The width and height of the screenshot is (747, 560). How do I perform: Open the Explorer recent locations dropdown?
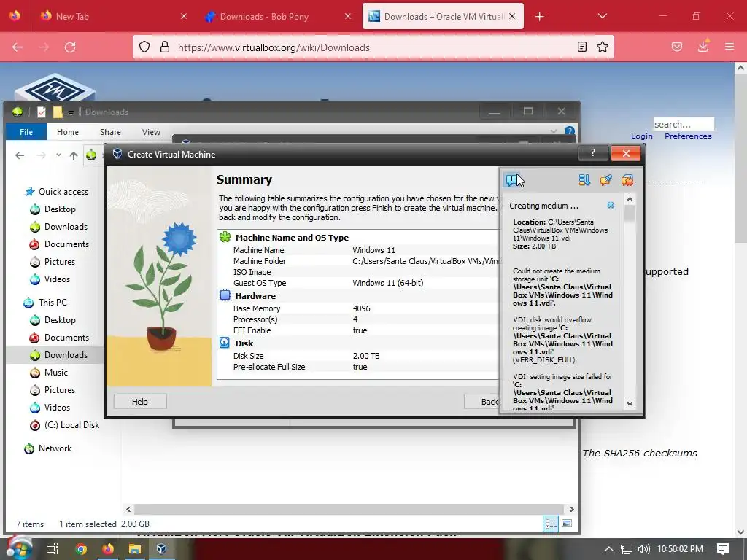58,155
